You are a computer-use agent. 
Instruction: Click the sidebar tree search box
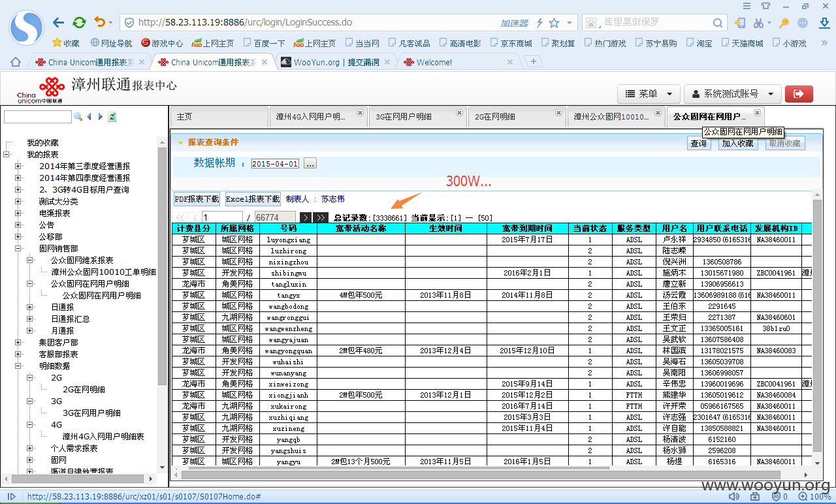pos(37,117)
